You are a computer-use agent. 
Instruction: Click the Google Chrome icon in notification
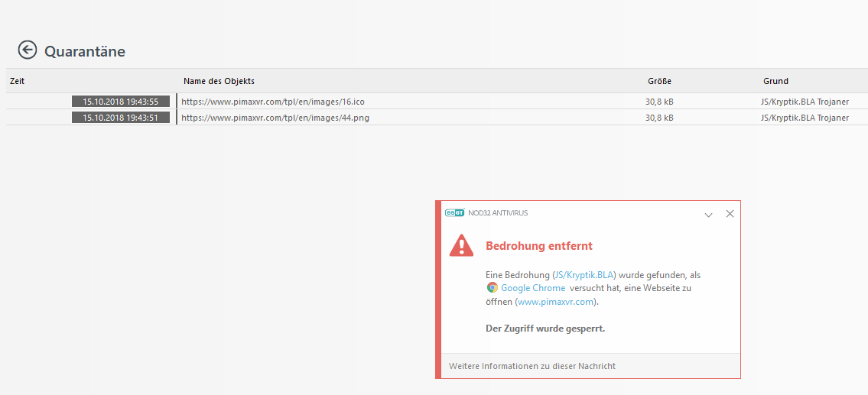click(x=493, y=288)
